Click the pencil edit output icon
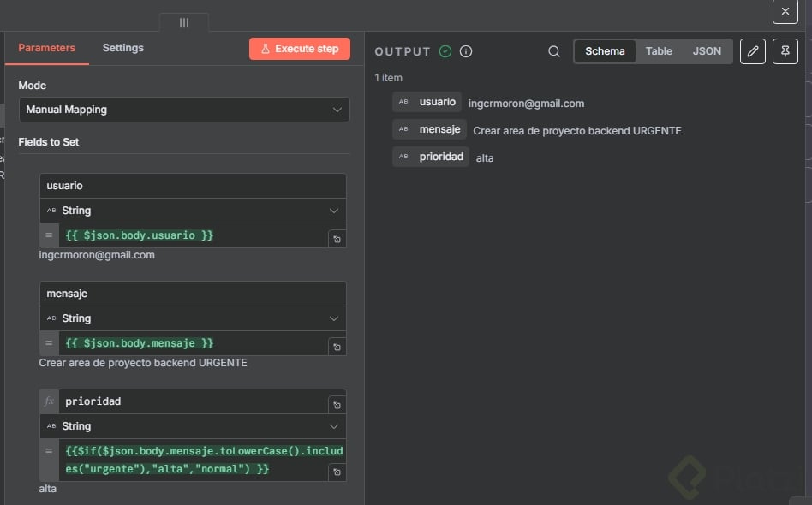This screenshot has height=505, width=812. tap(753, 51)
